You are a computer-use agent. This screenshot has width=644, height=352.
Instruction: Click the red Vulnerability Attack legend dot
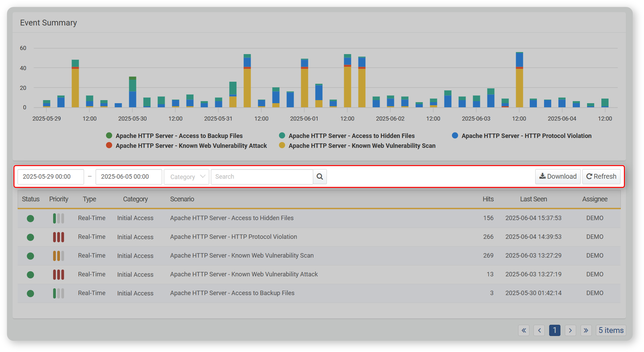tap(109, 145)
